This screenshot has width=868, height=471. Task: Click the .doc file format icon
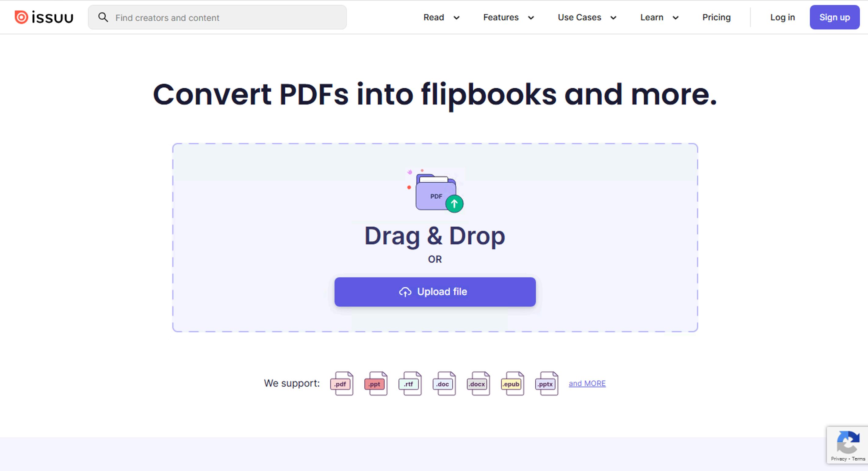pos(444,383)
